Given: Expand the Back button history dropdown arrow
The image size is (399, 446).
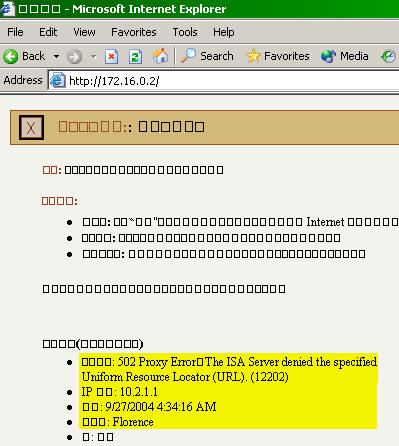Looking at the screenshot, I should [56, 56].
